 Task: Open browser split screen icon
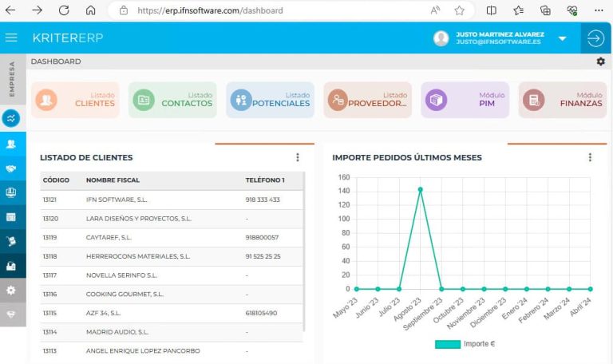(492, 10)
